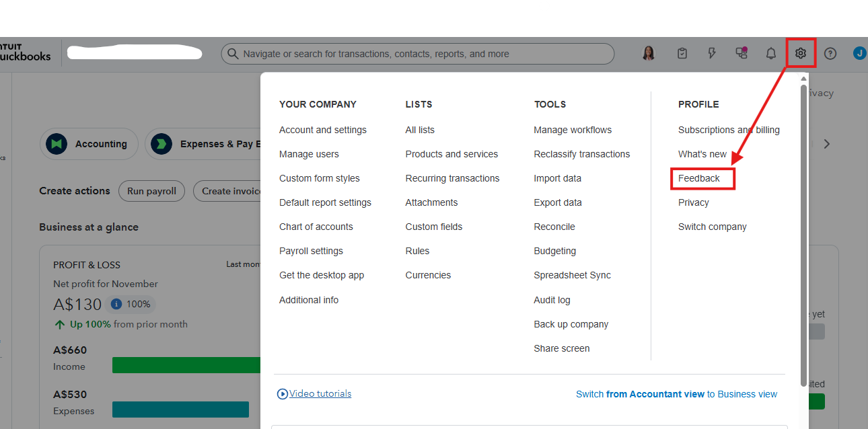868x429 pixels.
Task: Select Reconcile under Tools
Action: (x=554, y=227)
